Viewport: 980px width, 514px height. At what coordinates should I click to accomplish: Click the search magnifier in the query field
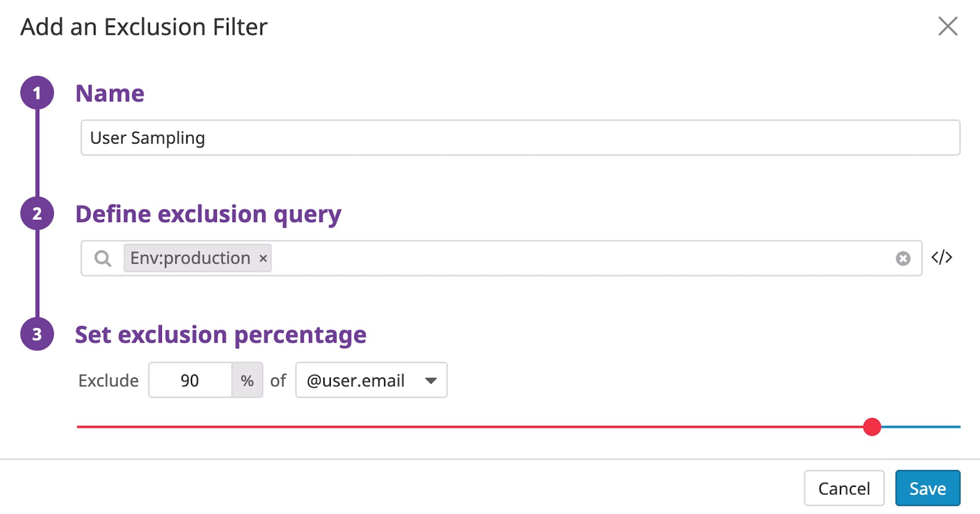coord(102,258)
